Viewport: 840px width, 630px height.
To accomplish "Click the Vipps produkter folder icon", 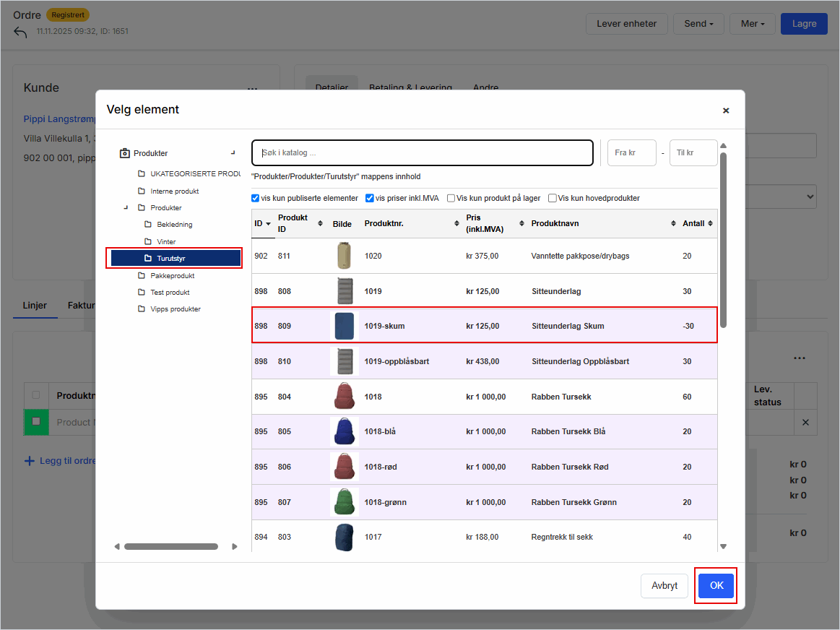I will click(x=142, y=309).
